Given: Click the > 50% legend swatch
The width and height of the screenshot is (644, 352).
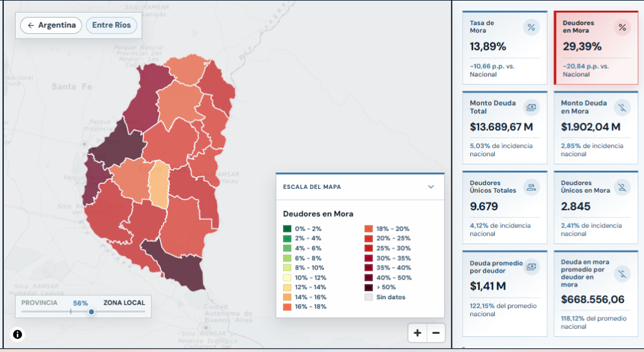Looking at the screenshot, I should pyautogui.click(x=369, y=287).
